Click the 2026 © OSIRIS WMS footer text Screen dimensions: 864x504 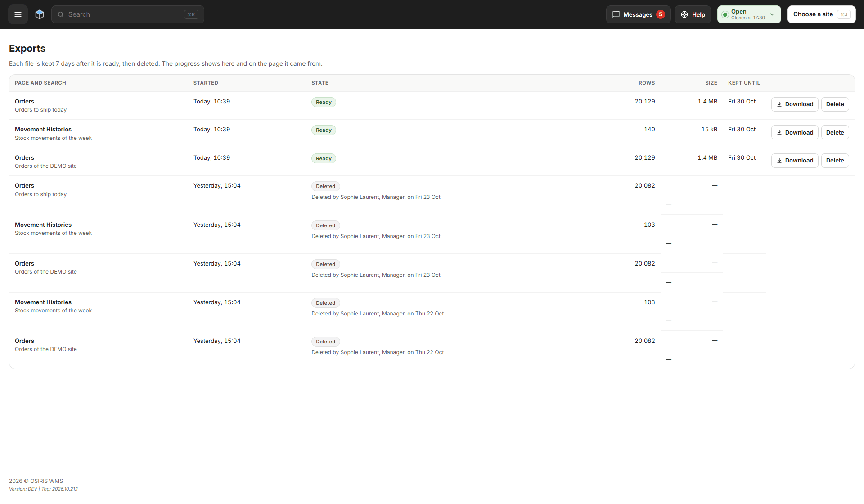click(36, 481)
